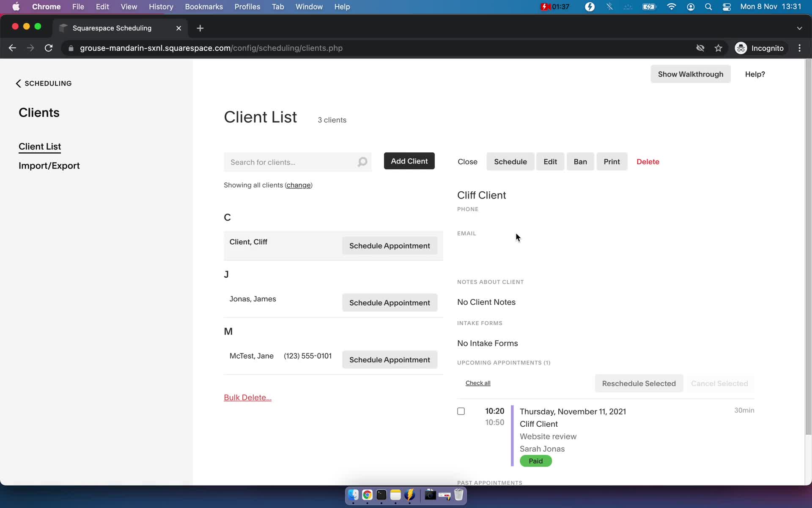This screenshot has width=812, height=508.
Task: Click the Print icon for Cliff Client
Action: coord(612,161)
